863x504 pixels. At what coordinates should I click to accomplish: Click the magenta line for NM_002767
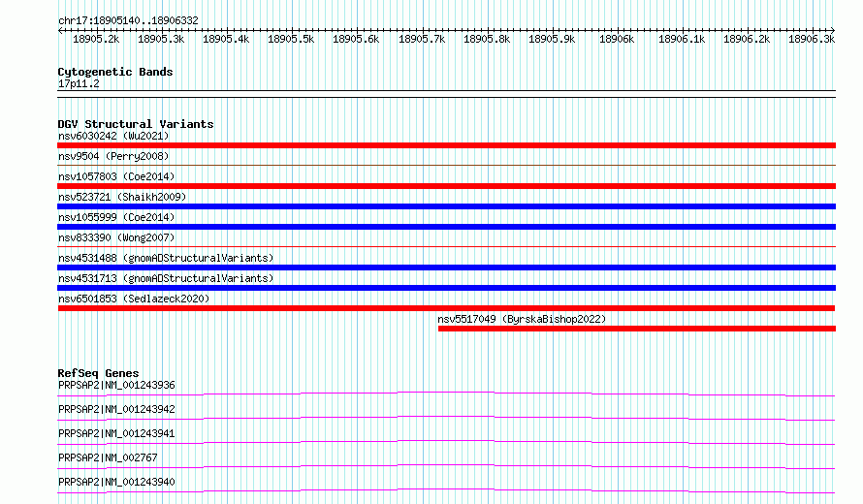[x=446, y=466]
